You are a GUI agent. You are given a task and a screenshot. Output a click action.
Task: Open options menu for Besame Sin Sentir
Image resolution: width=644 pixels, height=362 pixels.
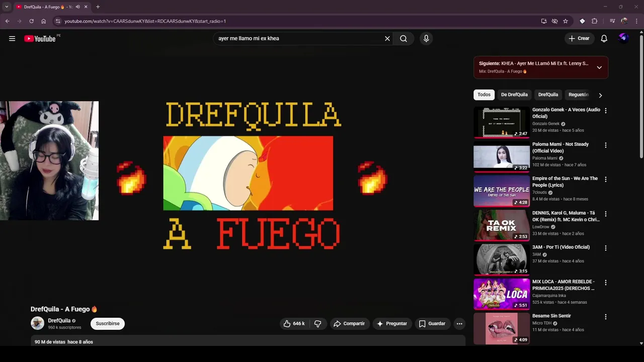[x=606, y=317]
